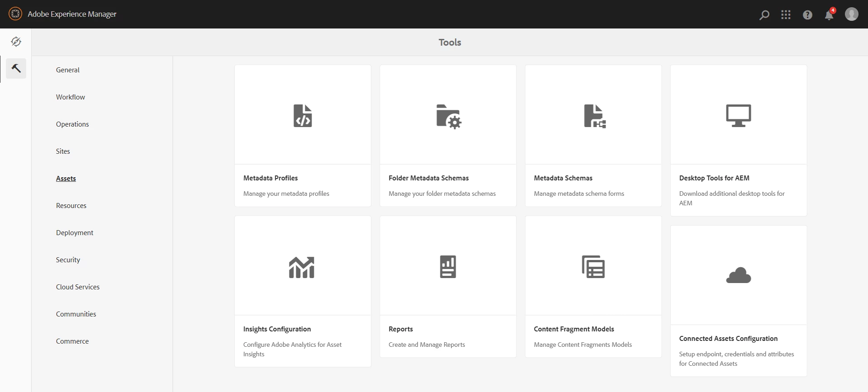The width and height of the screenshot is (868, 392).
Task: Select General in the Tools sidebar
Action: (x=68, y=70)
